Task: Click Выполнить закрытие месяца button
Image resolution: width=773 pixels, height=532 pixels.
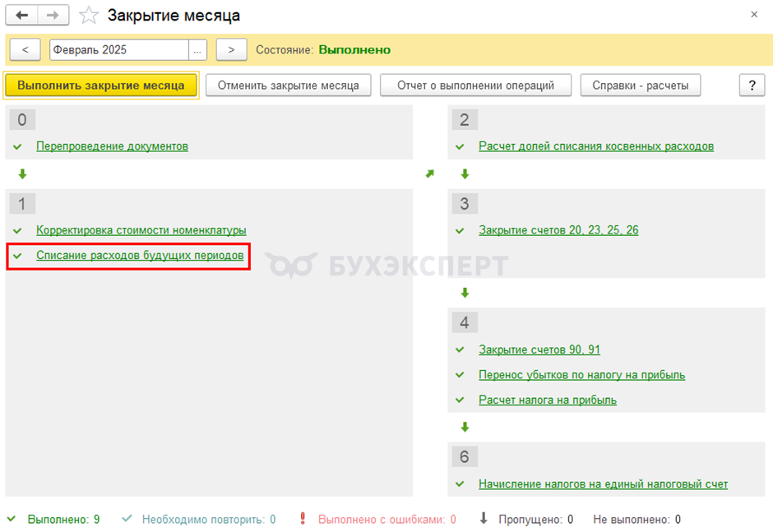Action: [x=101, y=86]
